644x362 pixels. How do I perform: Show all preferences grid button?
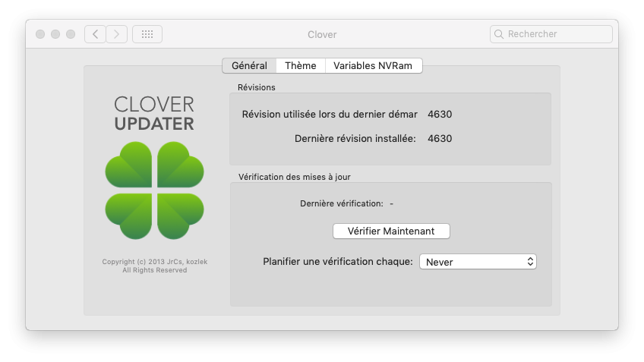[147, 34]
